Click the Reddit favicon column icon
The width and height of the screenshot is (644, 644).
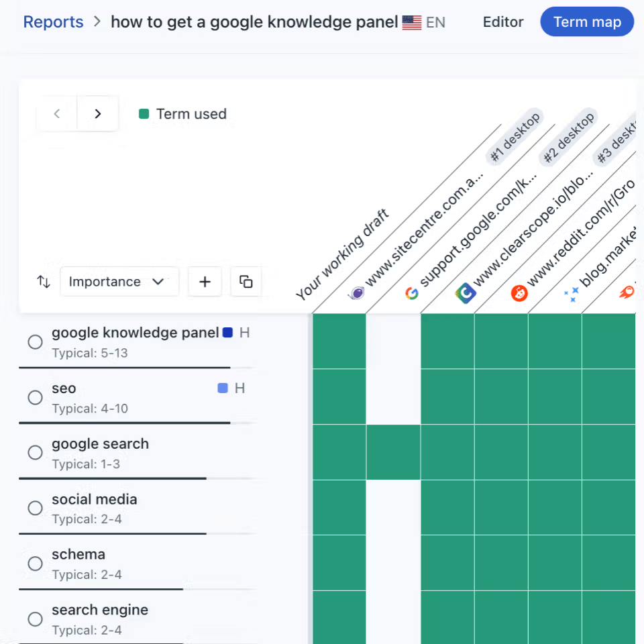pyautogui.click(x=519, y=292)
